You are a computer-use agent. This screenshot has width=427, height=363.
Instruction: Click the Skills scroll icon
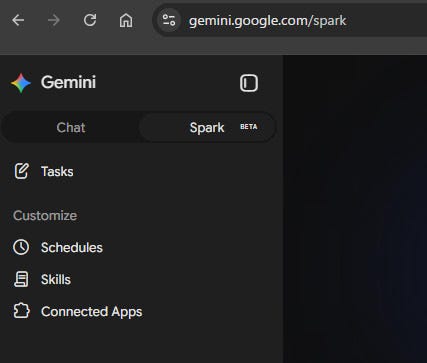tap(21, 279)
